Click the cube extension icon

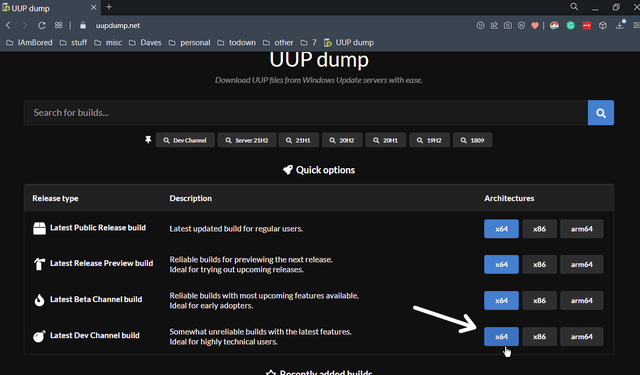click(x=602, y=25)
